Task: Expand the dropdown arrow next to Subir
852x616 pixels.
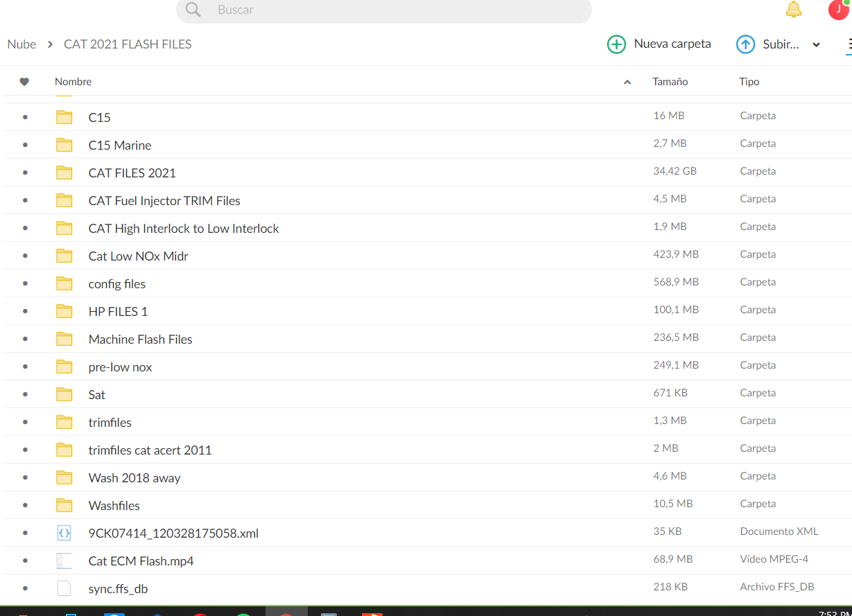Action: 816,45
